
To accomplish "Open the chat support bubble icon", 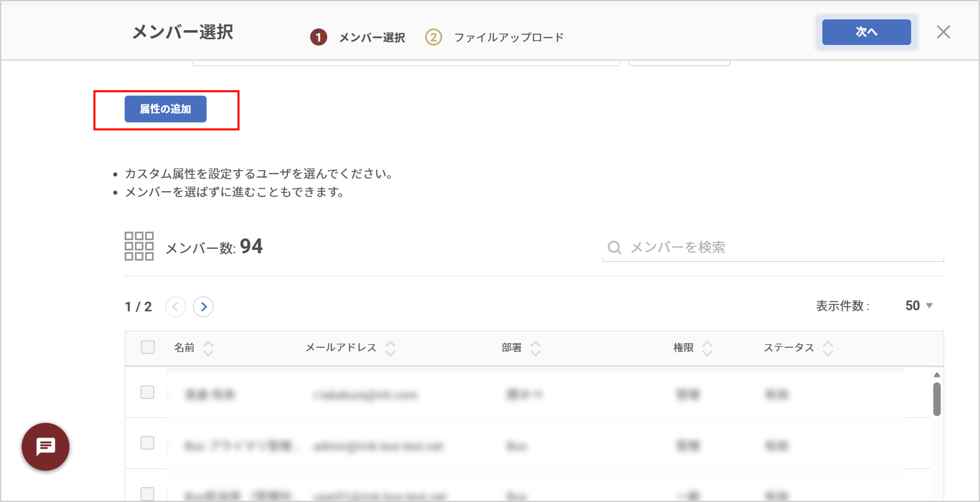I will click(x=45, y=446).
